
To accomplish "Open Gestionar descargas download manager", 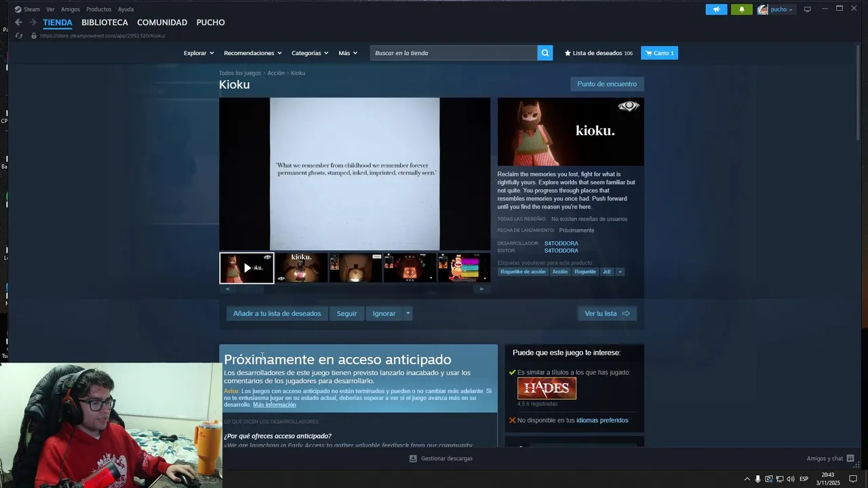I will click(x=441, y=459).
